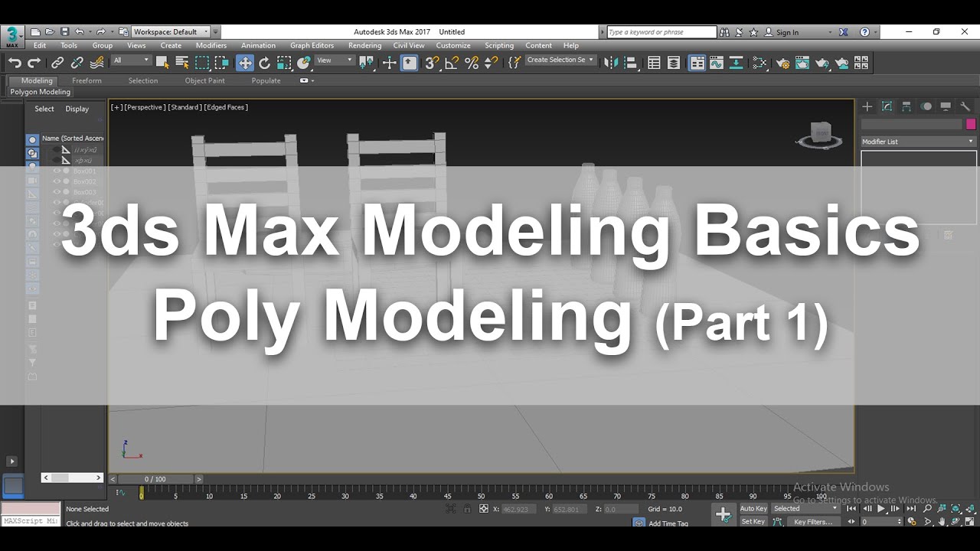
Task: Click the Set Key button
Action: [753, 522]
